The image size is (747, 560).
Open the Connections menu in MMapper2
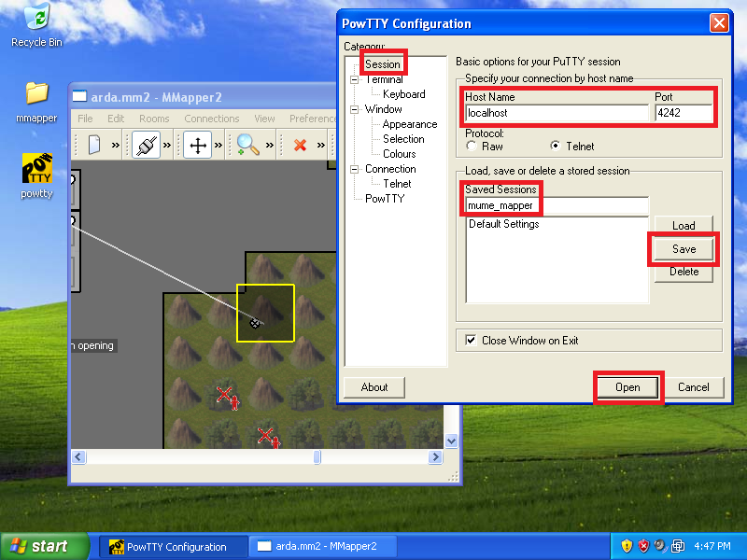click(212, 119)
